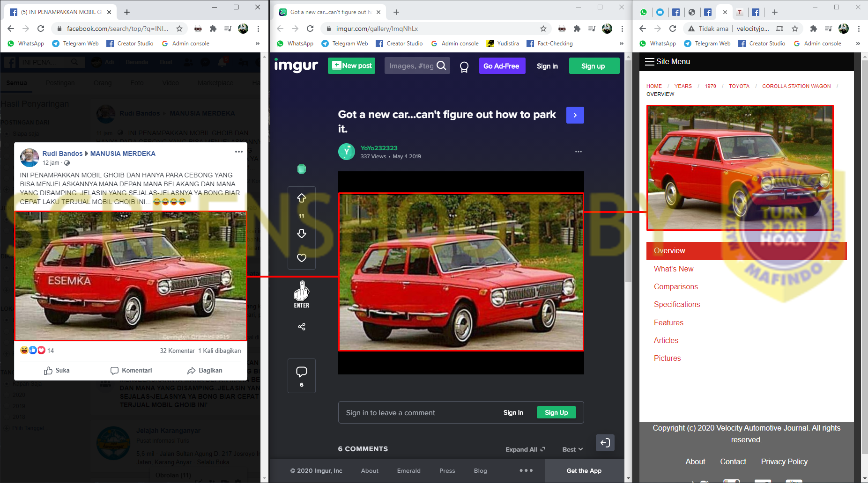Click the Go Ad-Free button
Image resolution: width=868 pixels, height=483 pixels.
click(501, 66)
